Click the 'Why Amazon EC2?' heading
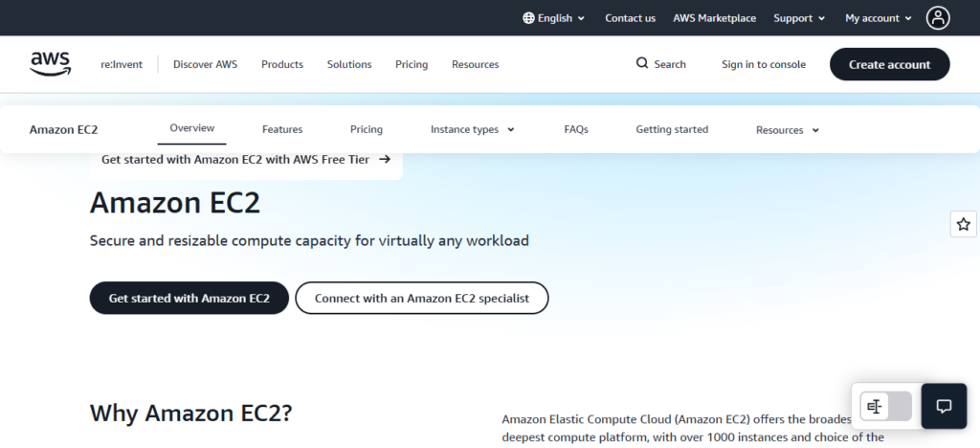Screen dimensions: 980x448 [x=190, y=413]
